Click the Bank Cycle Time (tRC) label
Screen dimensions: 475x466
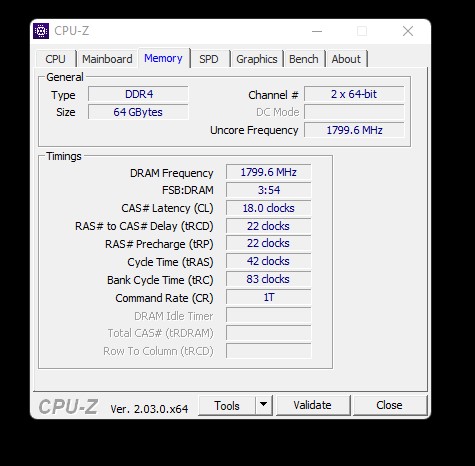tap(160, 280)
